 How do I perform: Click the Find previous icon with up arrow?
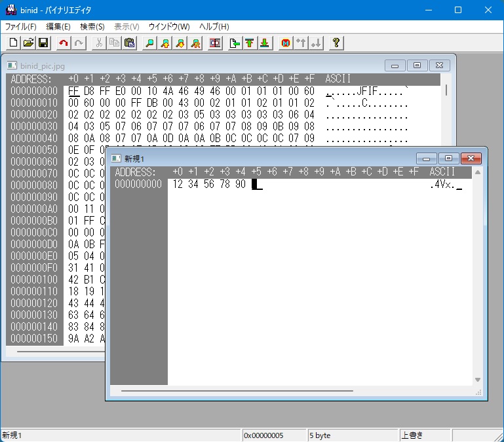[x=165, y=43]
